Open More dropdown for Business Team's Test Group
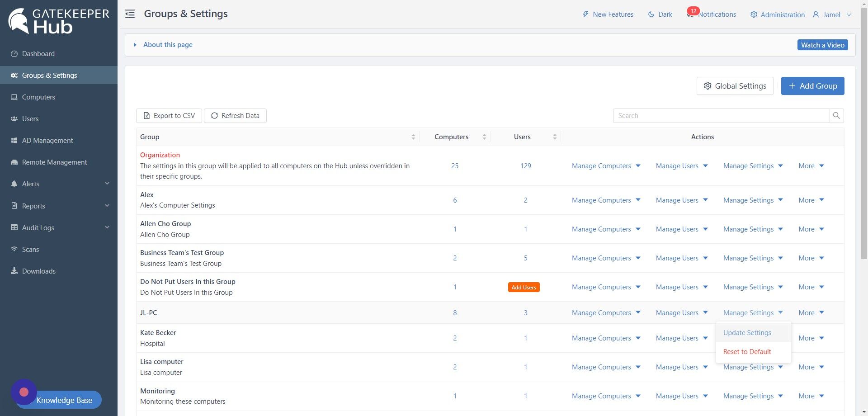Screen dimensions: 868x416 tap(811, 258)
